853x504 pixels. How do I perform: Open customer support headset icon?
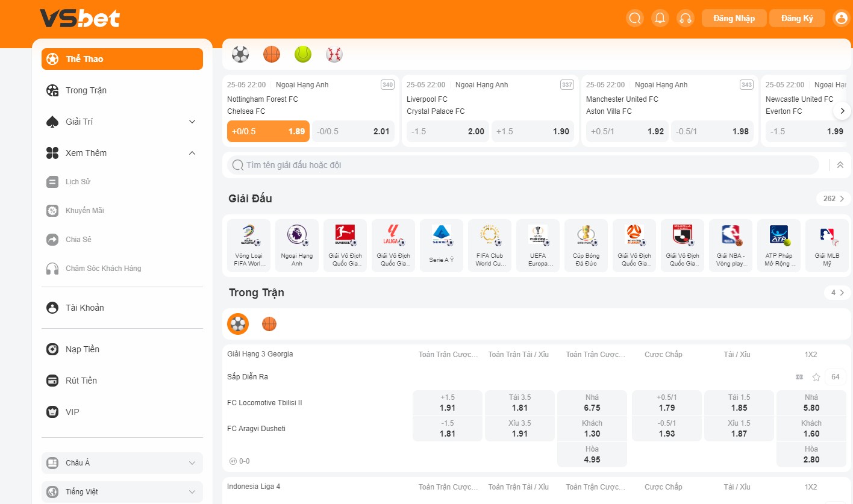click(x=685, y=18)
